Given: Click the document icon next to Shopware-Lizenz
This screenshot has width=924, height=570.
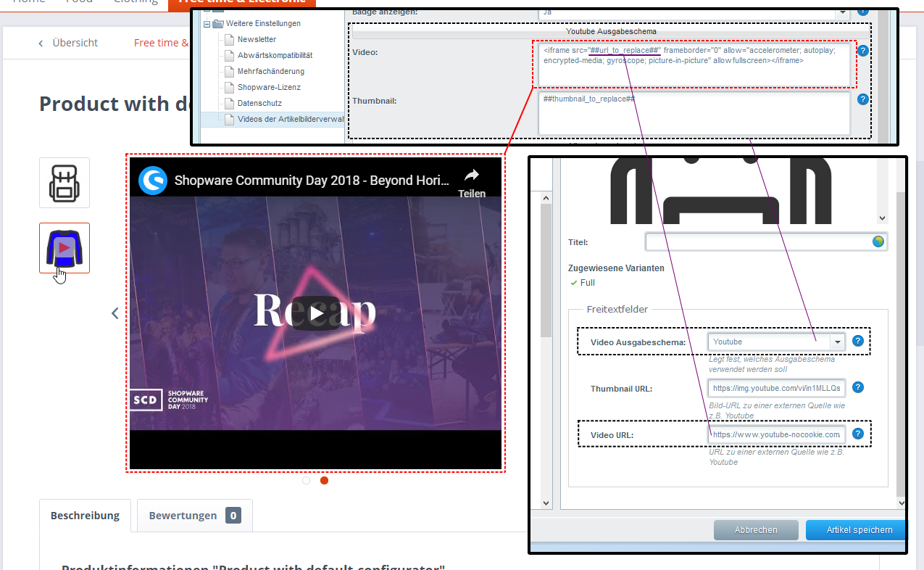Looking at the screenshot, I should 229,87.
